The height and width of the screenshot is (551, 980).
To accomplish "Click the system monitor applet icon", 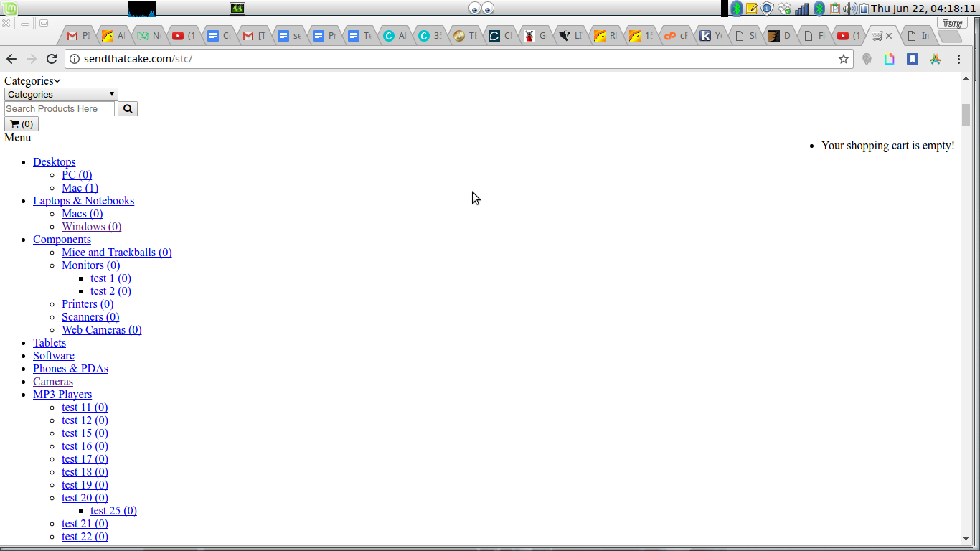I will coord(237,9).
